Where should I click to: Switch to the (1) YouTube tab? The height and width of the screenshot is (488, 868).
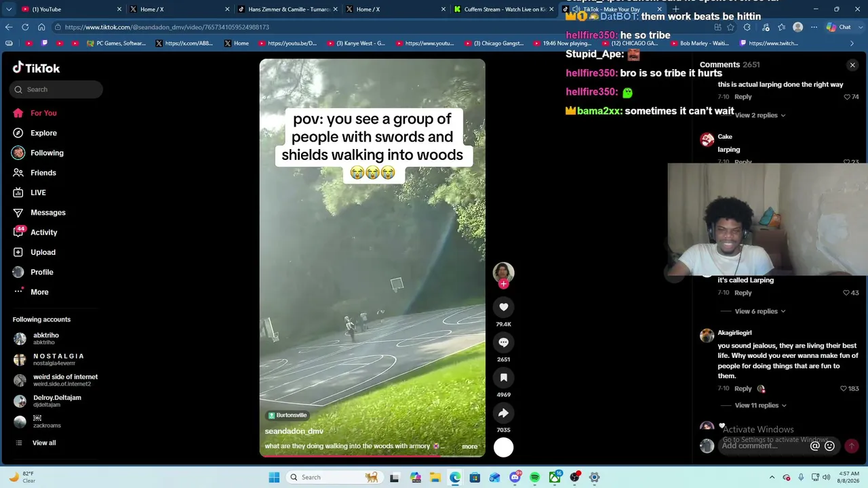click(71, 9)
